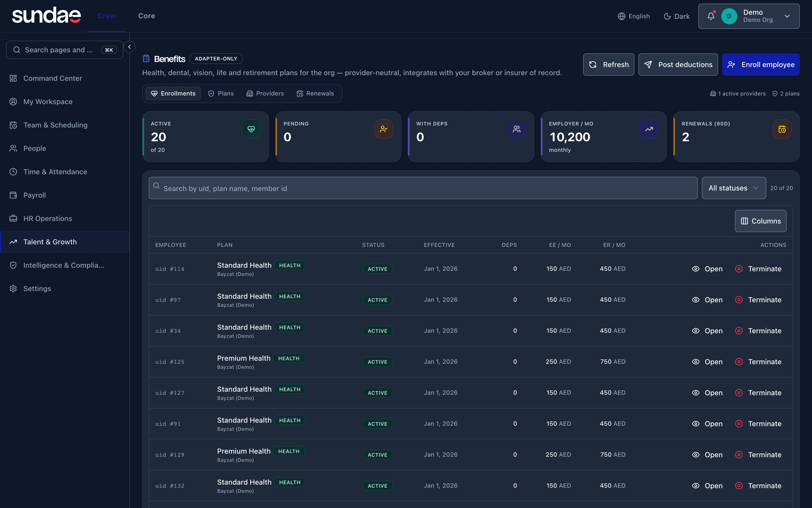Focus the Search pages and input

(64, 50)
